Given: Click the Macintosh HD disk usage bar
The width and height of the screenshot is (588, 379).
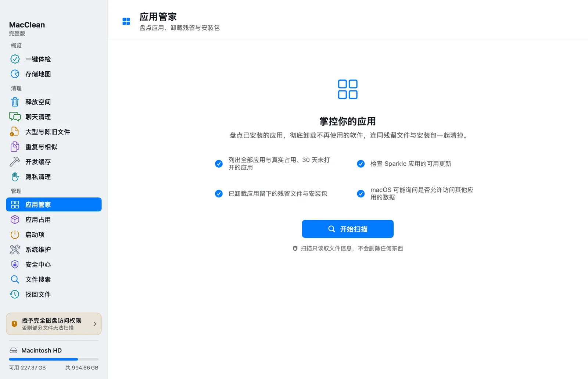Looking at the screenshot, I should coord(54,359).
